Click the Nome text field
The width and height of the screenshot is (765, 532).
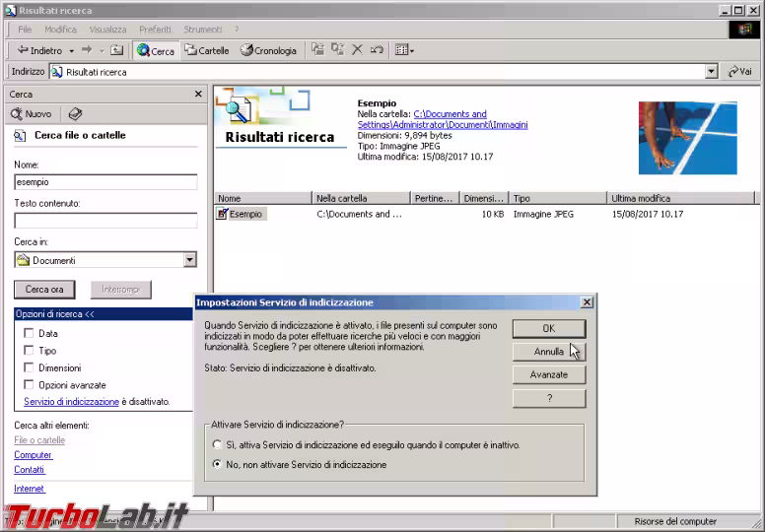point(105,182)
